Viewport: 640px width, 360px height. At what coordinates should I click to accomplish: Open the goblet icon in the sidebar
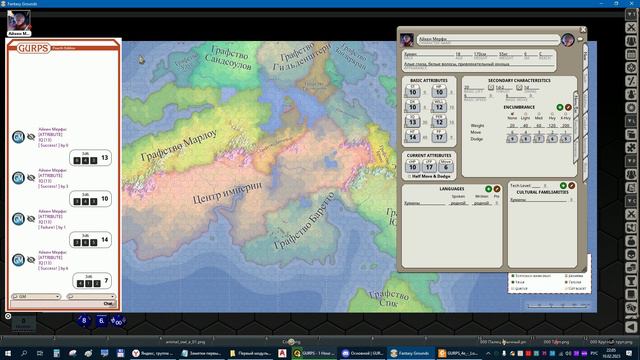[631, 281]
